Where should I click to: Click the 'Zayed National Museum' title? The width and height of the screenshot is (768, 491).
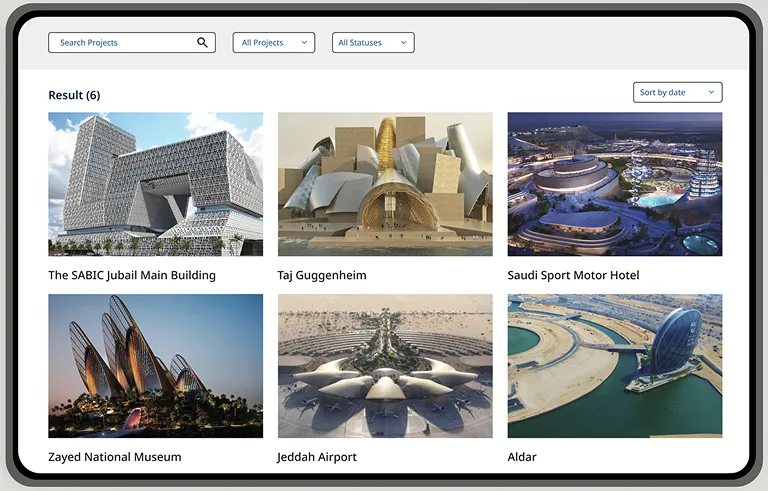pyautogui.click(x=115, y=457)
